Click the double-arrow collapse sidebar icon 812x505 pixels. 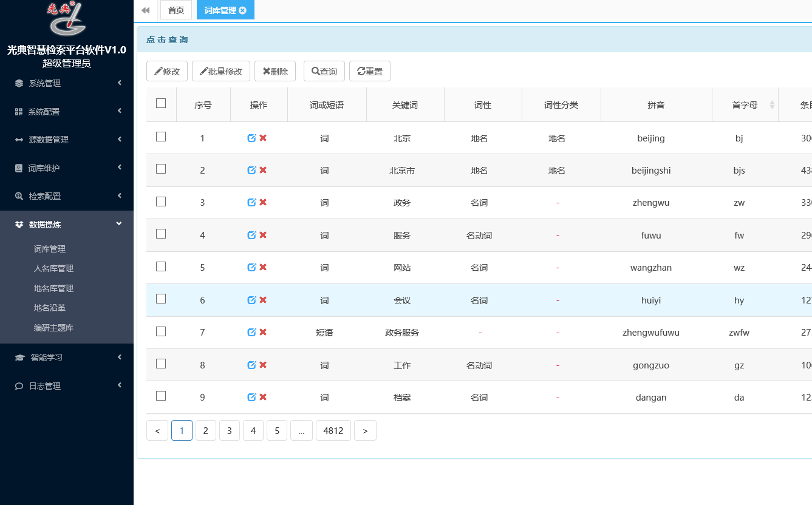(x=145, y=10)
